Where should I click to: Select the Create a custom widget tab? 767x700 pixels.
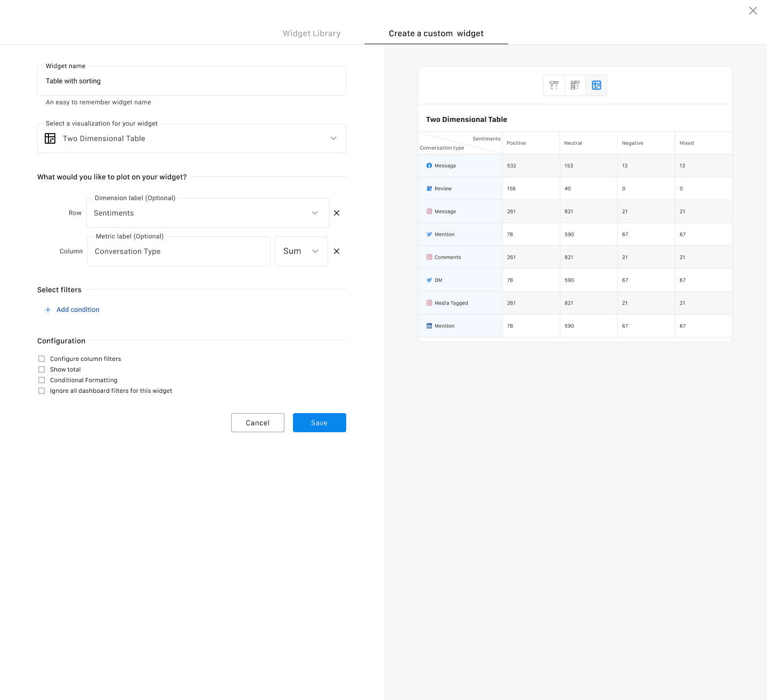(x=436, y=34)
